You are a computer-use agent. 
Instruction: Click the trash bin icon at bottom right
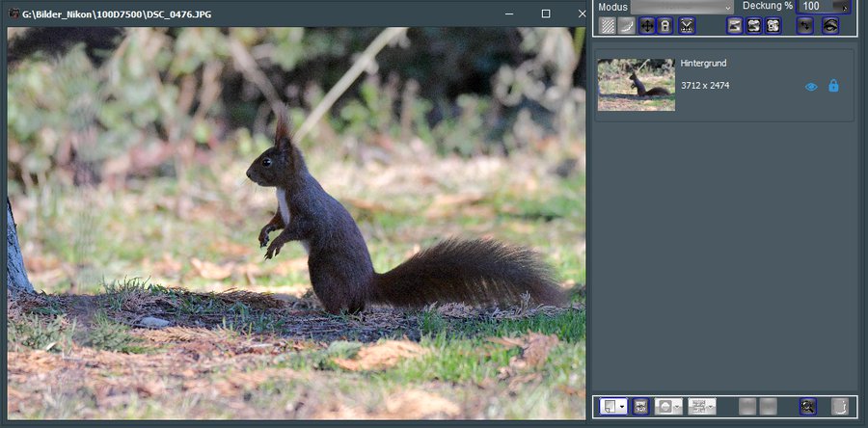(x=839, y=407)
